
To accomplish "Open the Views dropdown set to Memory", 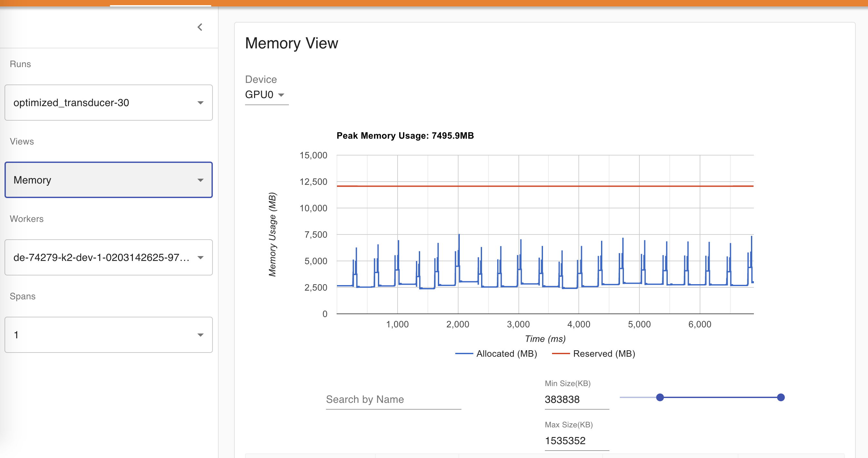I will click(x=108, y=180).
